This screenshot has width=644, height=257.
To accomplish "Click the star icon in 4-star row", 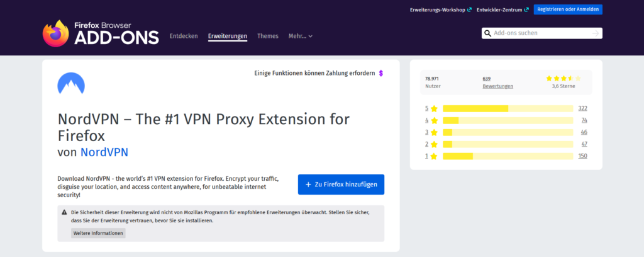I will coord(434,120).
